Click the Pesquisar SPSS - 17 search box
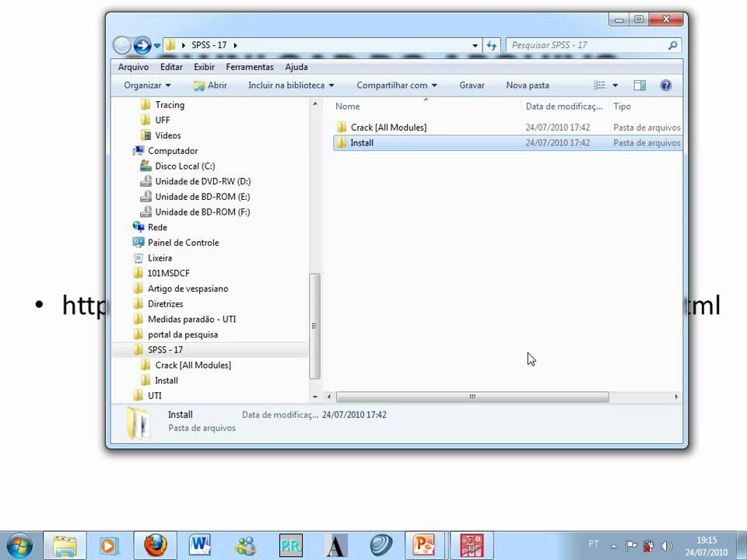This screenshot has height=560, width=747. coord(593,45)
